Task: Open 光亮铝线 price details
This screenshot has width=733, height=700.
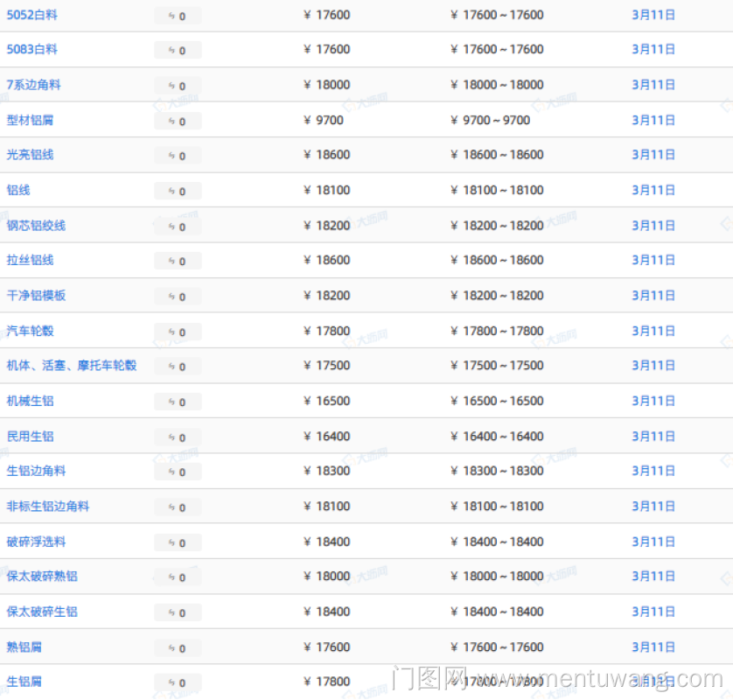Action: [x=31, y=155]
